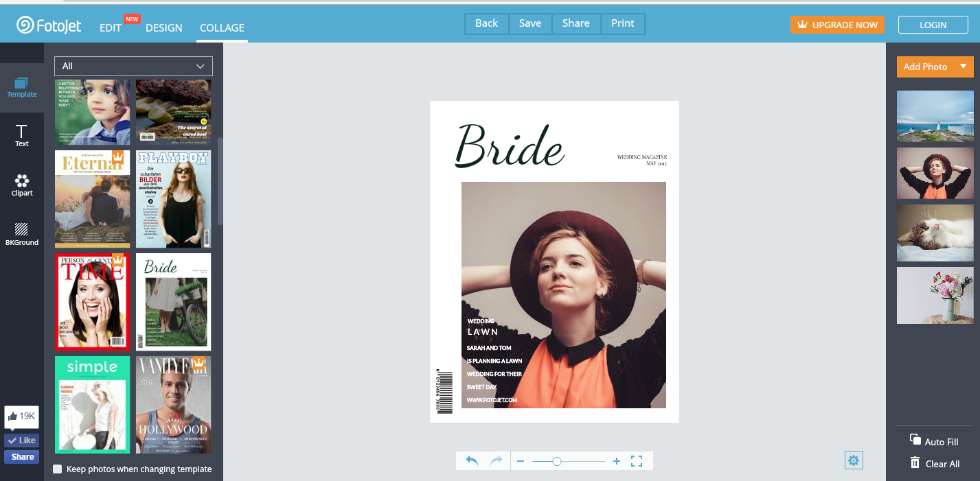Select the PLAYBOY magazine template
This screenshot has width=980, height=481.
(173, 199)
